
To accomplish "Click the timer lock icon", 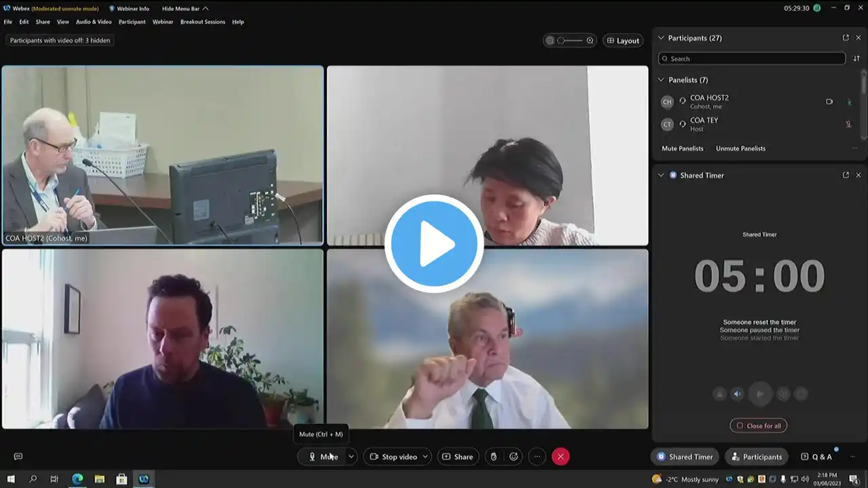I will point(719,394).
